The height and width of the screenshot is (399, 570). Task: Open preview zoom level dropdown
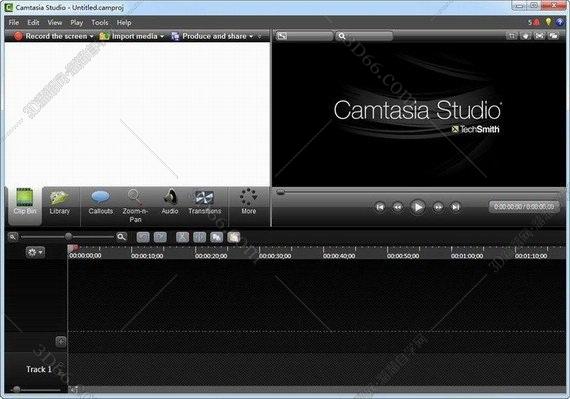364,36
